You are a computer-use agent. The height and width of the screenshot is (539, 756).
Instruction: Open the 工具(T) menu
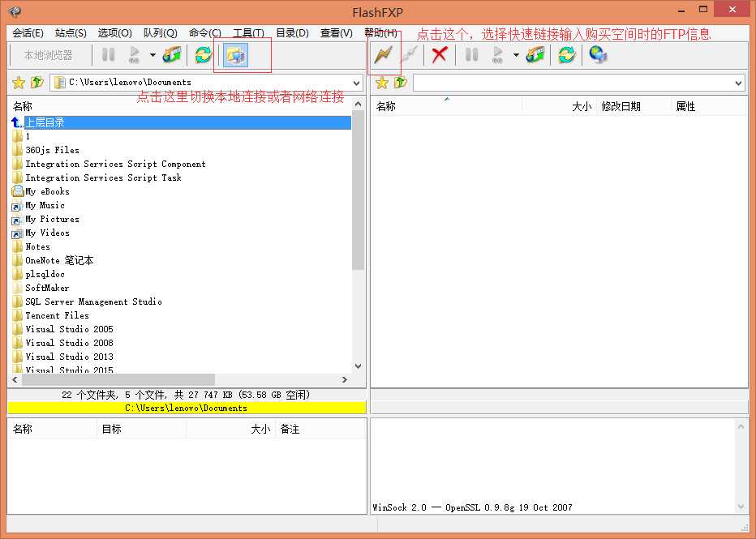click(249, 32)
